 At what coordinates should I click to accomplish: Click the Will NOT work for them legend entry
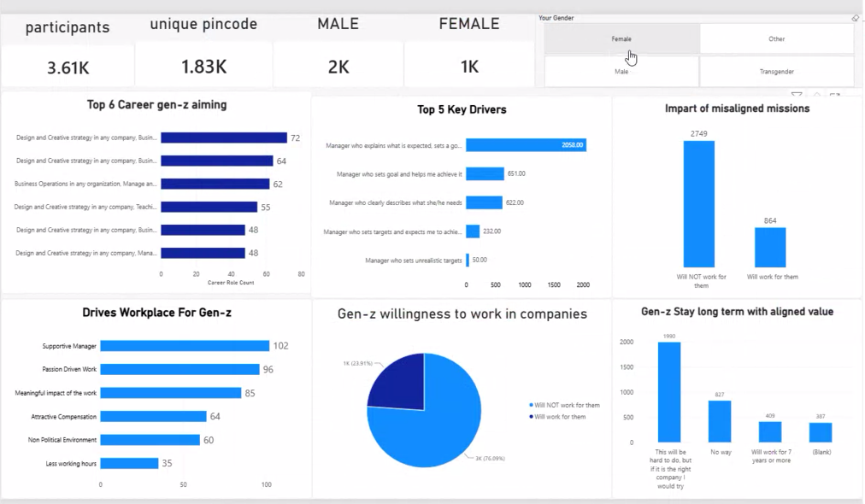(564, 405)
